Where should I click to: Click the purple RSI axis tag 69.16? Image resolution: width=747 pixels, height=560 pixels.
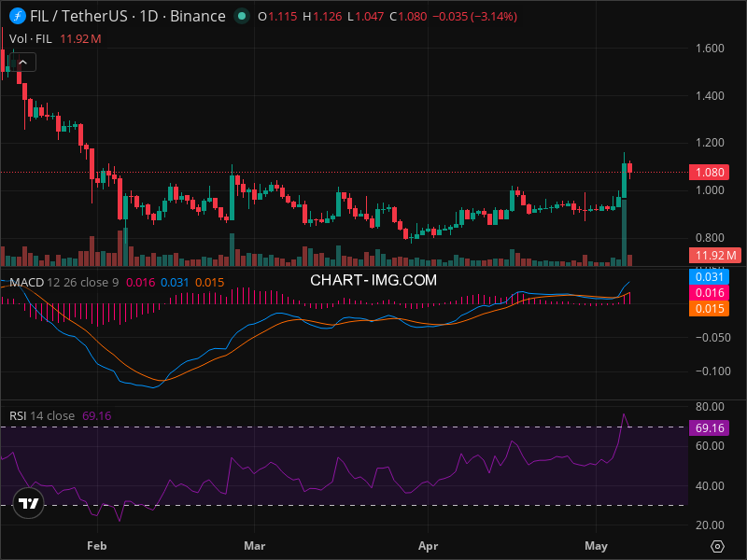(709, 428)
